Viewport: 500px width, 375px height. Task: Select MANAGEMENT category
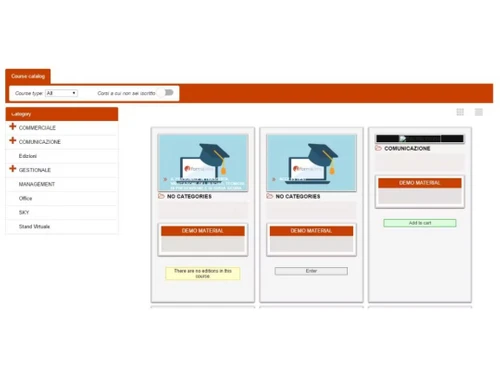(x=37, y=184)
